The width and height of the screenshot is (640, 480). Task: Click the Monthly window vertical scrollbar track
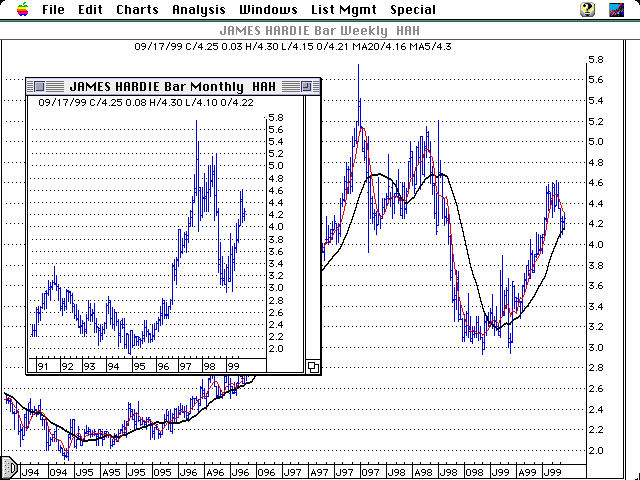[313, 228]
